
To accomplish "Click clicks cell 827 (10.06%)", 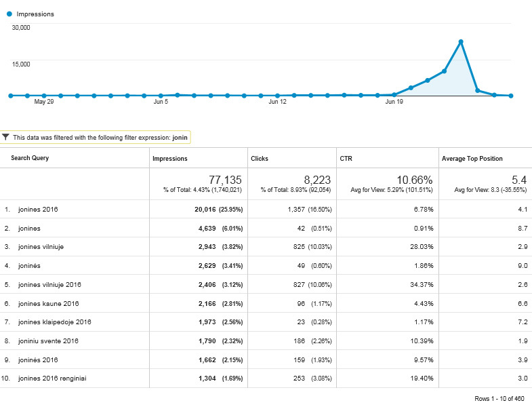I will coord(312,285).
